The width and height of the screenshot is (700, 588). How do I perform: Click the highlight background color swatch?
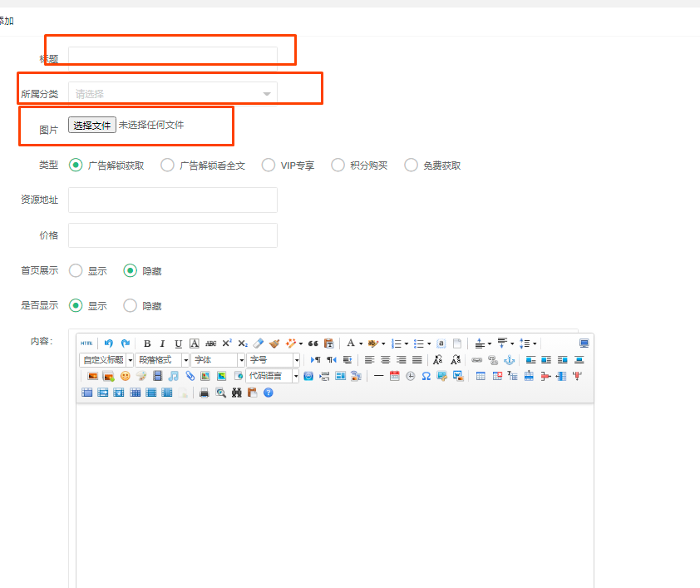click(372, 343)
